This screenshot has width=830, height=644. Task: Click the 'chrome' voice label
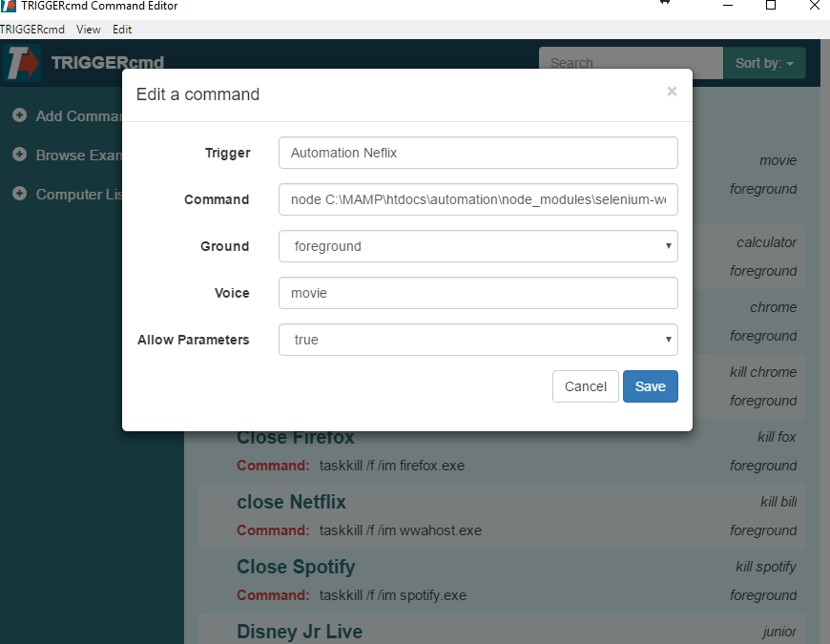[773, 307]
